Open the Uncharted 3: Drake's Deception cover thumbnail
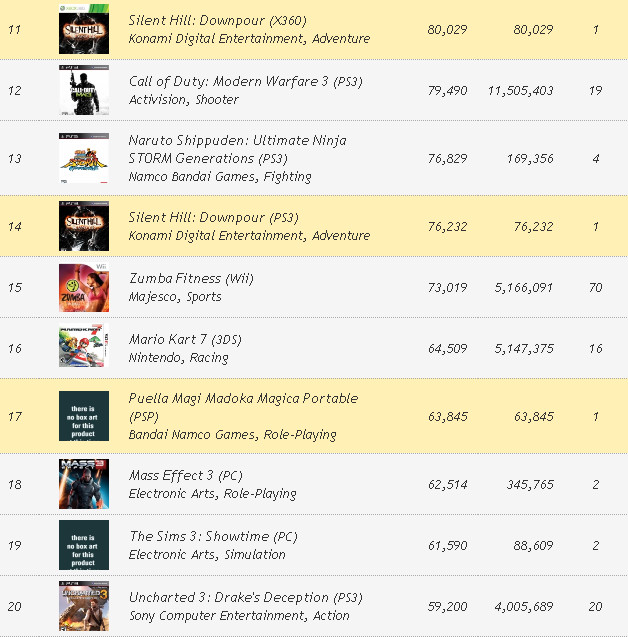Image resolution: width=628 pixels, height=637 pixels. pos(84,606)
